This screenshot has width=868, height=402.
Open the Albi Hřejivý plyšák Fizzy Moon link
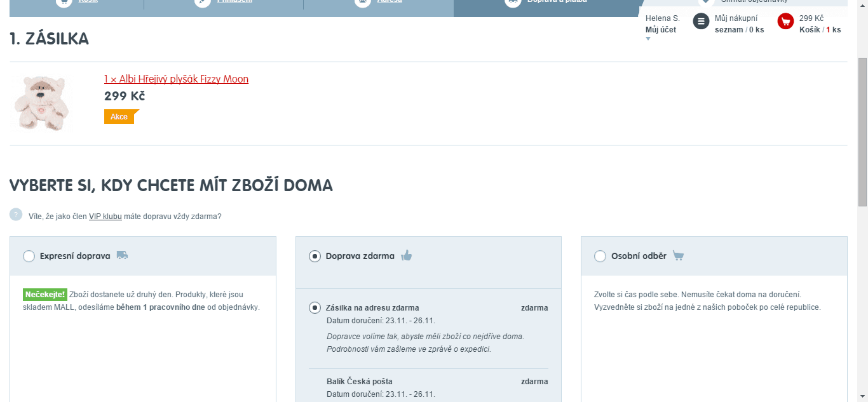176,79
